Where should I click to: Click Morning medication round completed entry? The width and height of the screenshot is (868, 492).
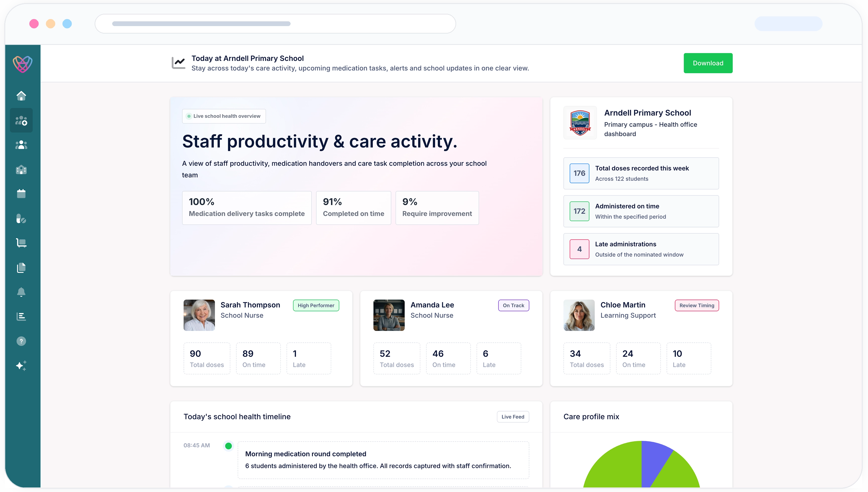(383, 460)
